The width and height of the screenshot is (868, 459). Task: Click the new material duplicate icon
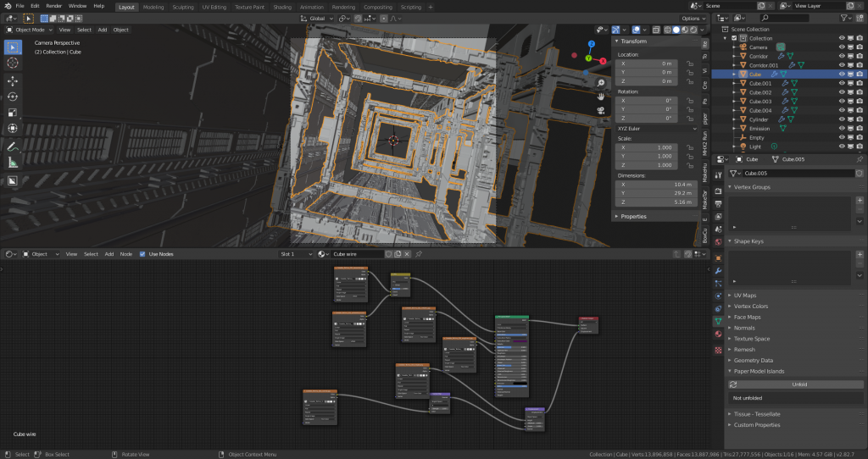pyautogui.click(x=398, y=254)
